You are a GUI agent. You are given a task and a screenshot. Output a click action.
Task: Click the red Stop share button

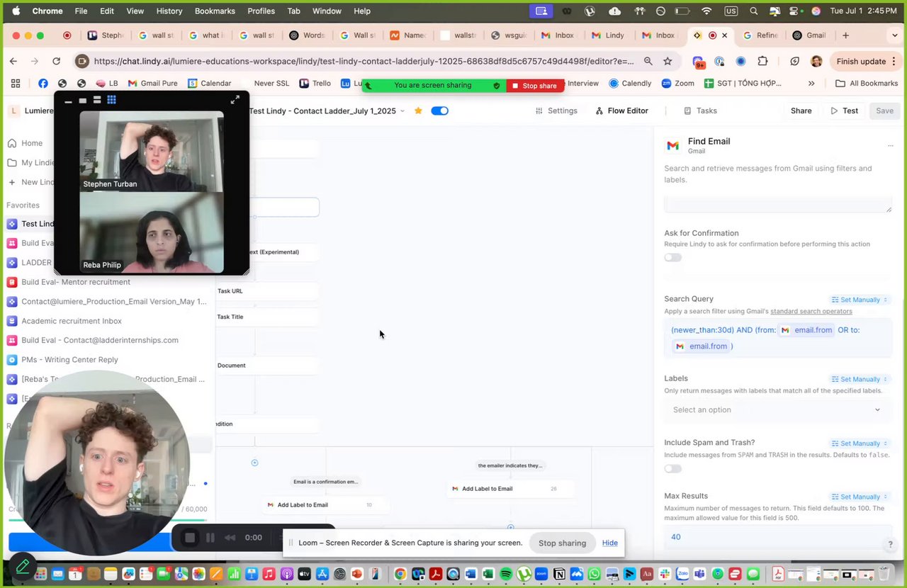[535, 86]
